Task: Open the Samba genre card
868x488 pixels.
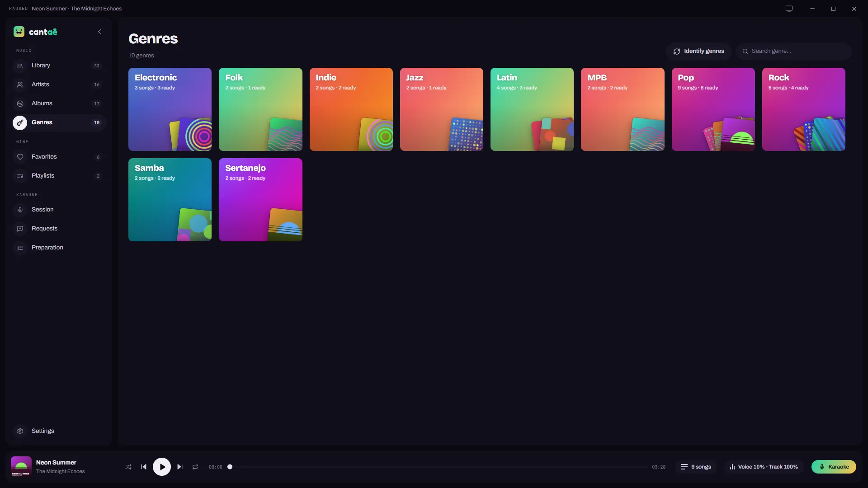Action: pos(170,200)
